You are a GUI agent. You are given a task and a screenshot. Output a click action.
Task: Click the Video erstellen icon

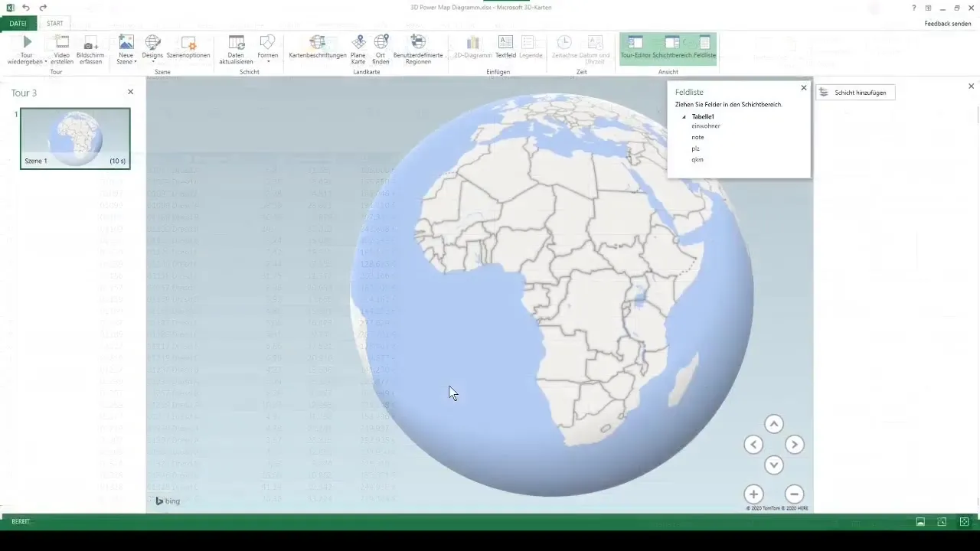pos(62,43)
